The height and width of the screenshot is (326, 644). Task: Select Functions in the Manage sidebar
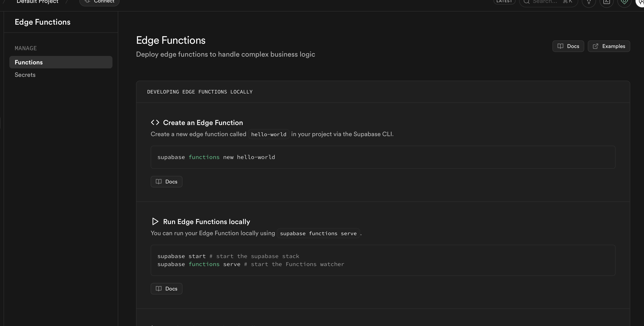click(61, 62)
